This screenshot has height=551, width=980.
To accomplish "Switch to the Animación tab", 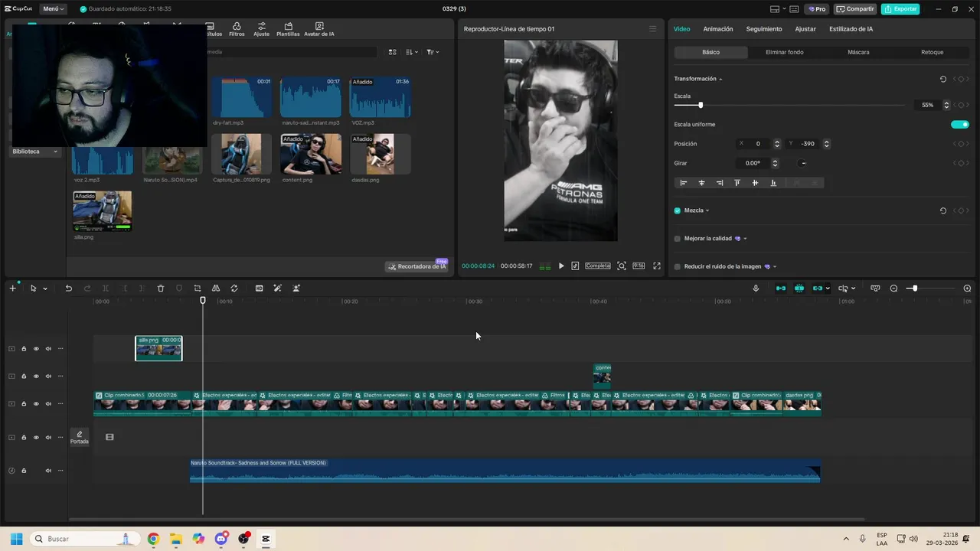I will pyautogui.click(x=717, y=29).
